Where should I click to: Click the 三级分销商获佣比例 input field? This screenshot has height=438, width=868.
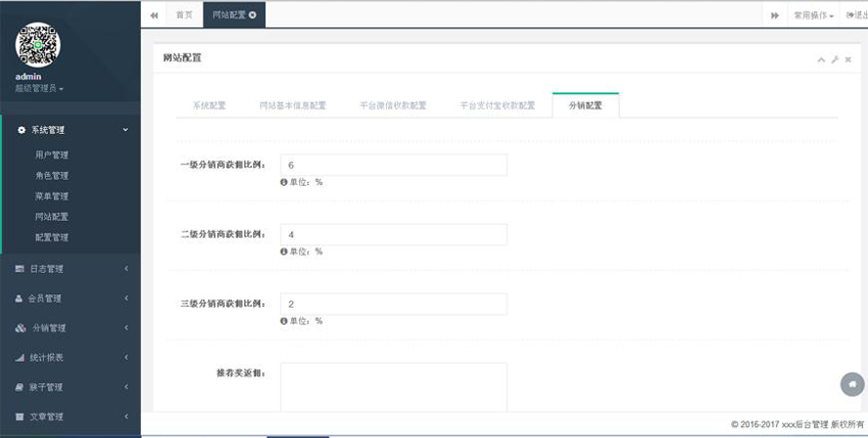click(x=394, y=304)
